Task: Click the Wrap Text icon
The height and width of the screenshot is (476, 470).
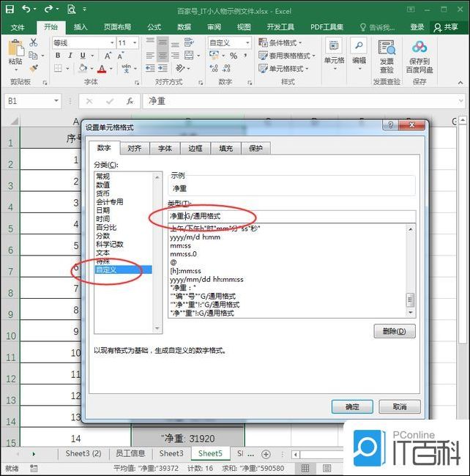Action: click(189, 42)
